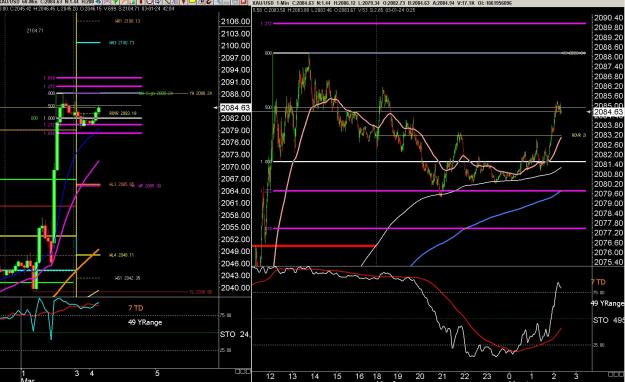
Task: Click 2055.00 on the left price axis
Action: (236, 227)
